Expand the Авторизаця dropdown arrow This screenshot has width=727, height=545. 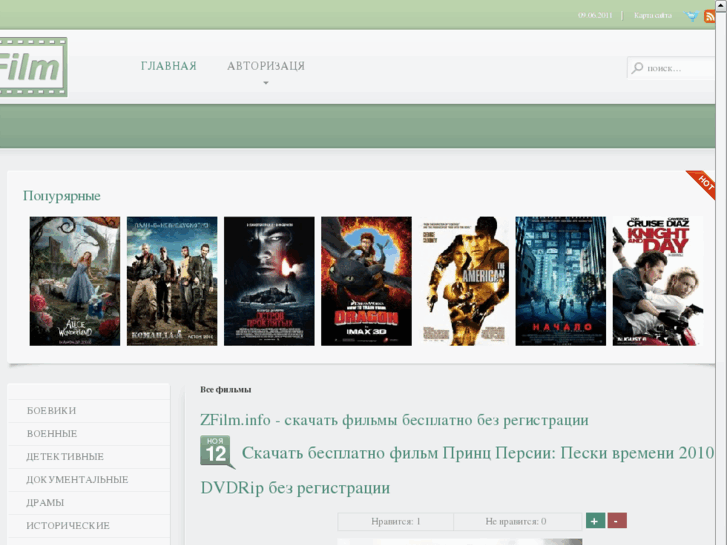pyautogui.click(x=266, y=83)
